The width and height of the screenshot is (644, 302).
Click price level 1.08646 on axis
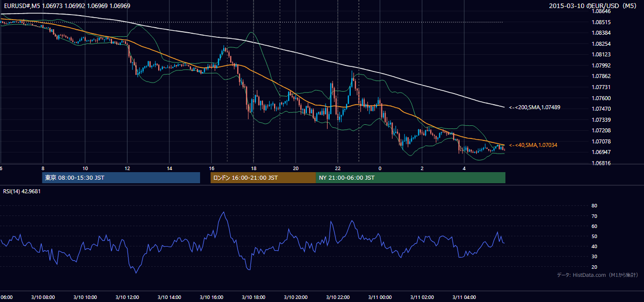tap(602, 11)
